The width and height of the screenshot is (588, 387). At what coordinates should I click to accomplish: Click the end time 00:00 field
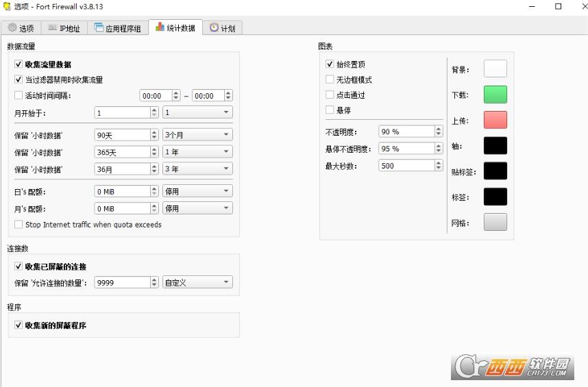208,95
